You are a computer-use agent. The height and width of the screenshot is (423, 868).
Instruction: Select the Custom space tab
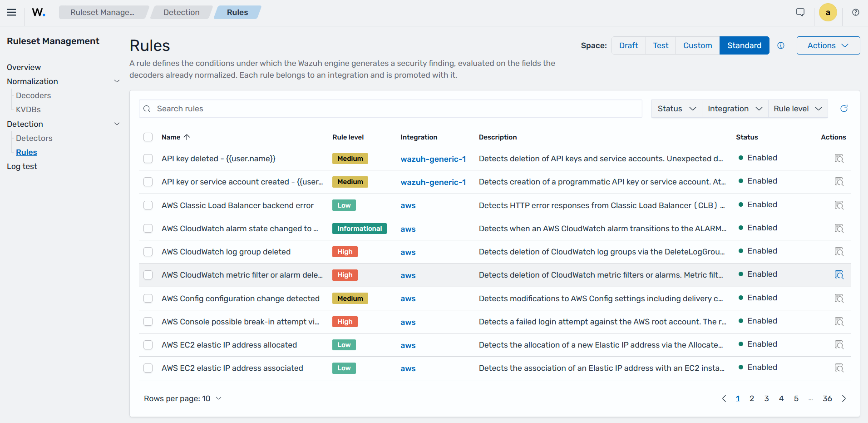point(697,45)
